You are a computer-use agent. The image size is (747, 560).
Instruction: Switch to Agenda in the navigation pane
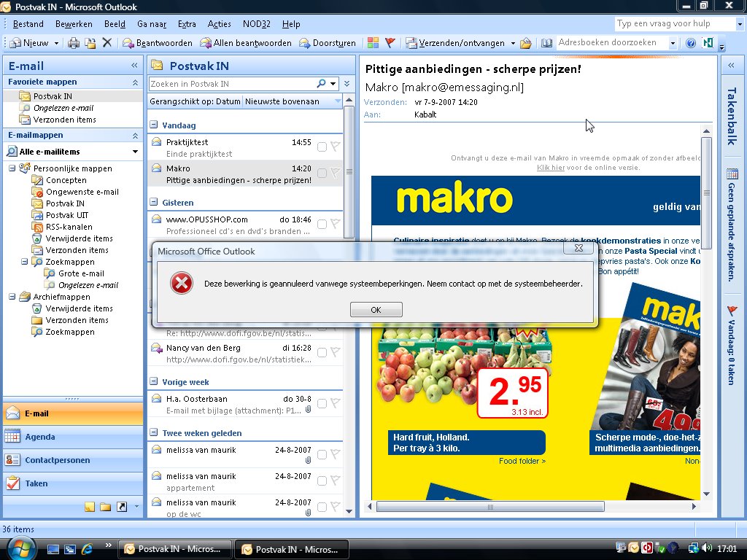point(73,437)
